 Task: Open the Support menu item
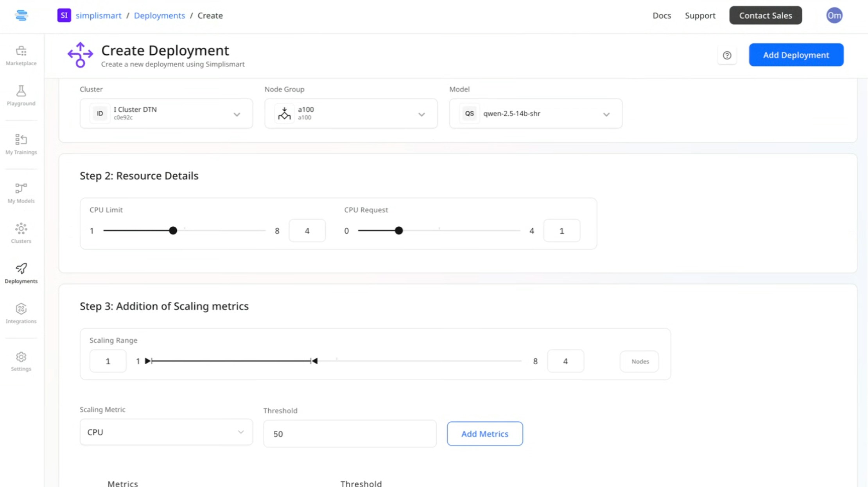(x=700, y=16)
